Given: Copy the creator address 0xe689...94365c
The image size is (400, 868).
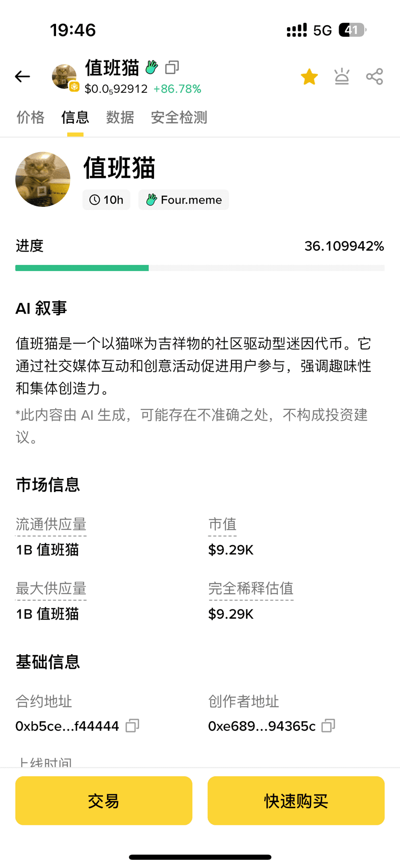Looking at the screenshot, I should coord(329,726).
